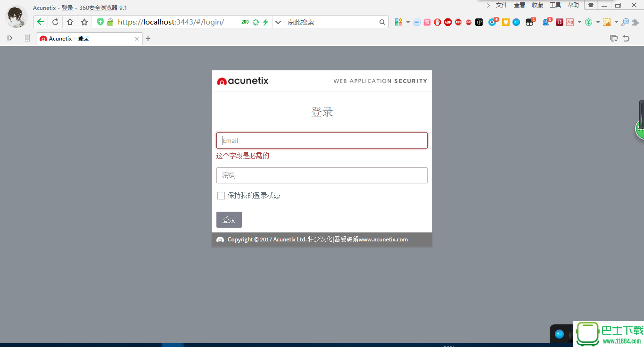The height and width of the screenshot is (347, 644).
Task: Open the browser skin shirt button
Action: (x=591, y=5)
